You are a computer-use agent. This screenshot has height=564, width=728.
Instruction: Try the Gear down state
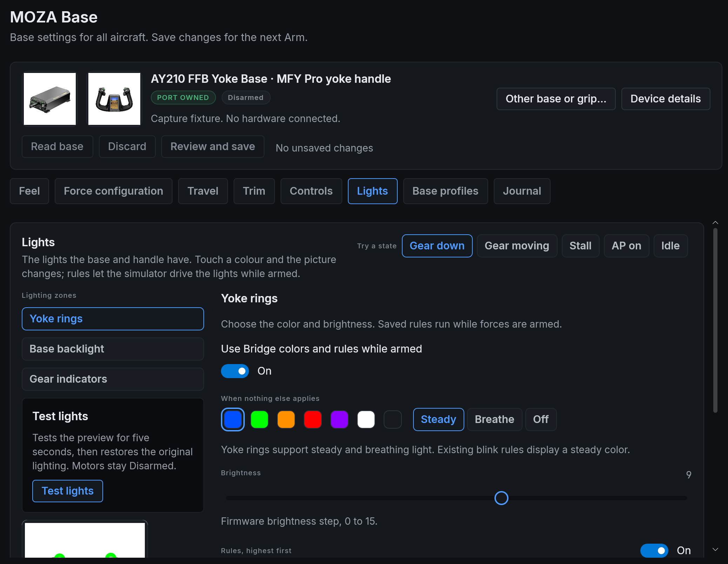[437, 246]
